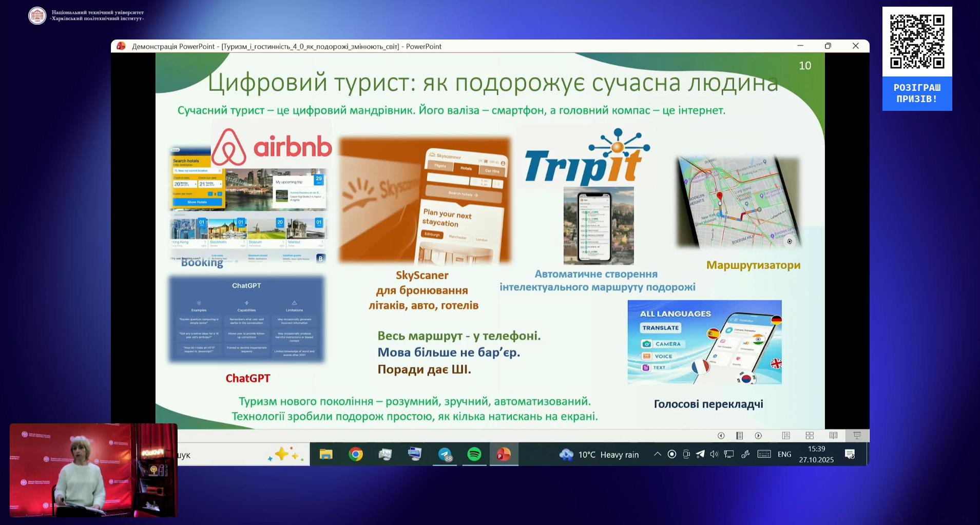This screenshot has height=525, width=980.
Task: Click the line 'Поради дає ШІ.'
Action: [x=424, y=370]
